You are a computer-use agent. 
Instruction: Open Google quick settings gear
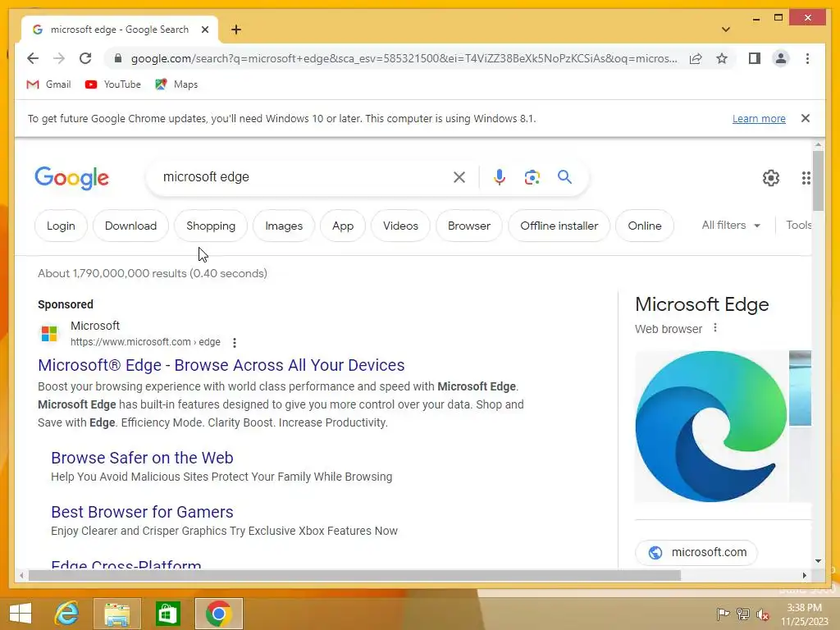771,178
